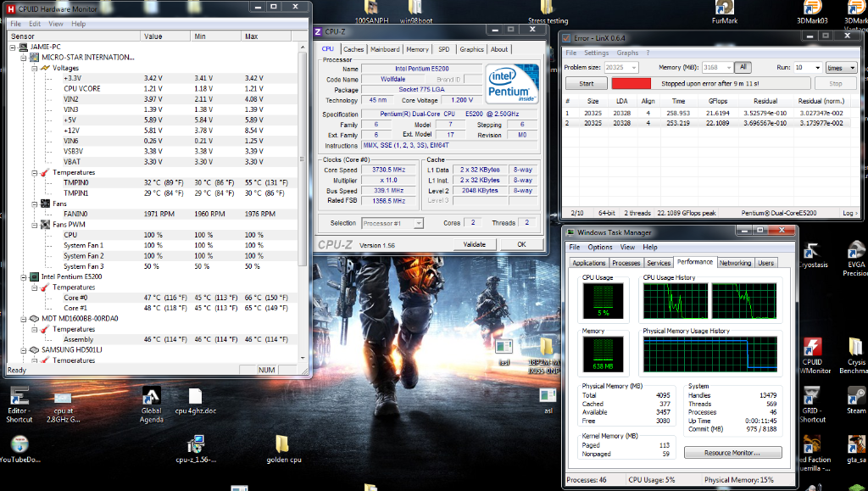Open the win98boot folder icon
Screen dimensions: 868x491
click(x=415, y=12)
